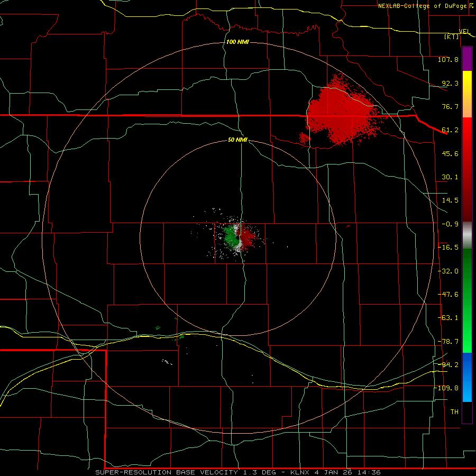The height and width of the screenshot is (476, 476).
Task: Select the blue segment of the color bar
Action: coord(467,377)
